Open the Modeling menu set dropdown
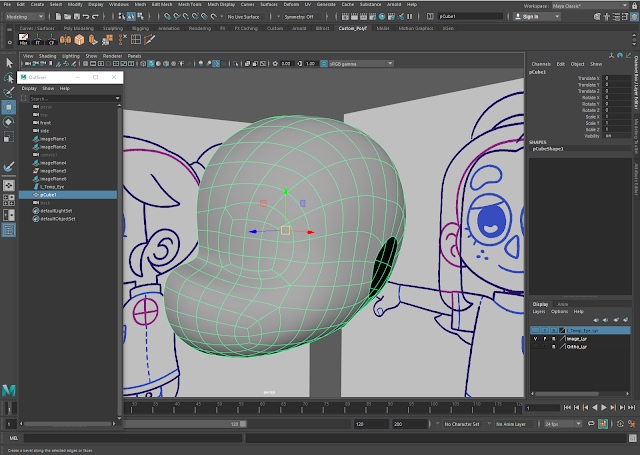Image resolution: width=640 pixels, height=455 pixels. 25,17
